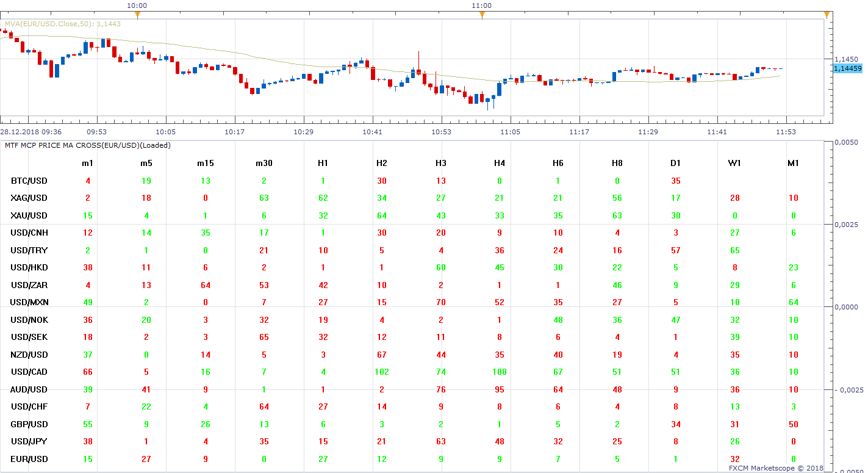Click USD/TRY W1 value 65
The width and height of the screenshot is (868, 473).
734,250
